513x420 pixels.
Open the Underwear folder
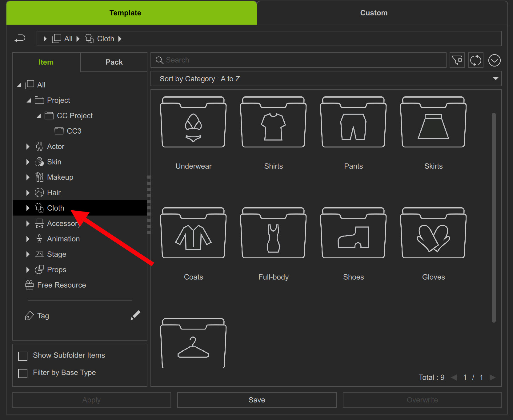[193, 122]
